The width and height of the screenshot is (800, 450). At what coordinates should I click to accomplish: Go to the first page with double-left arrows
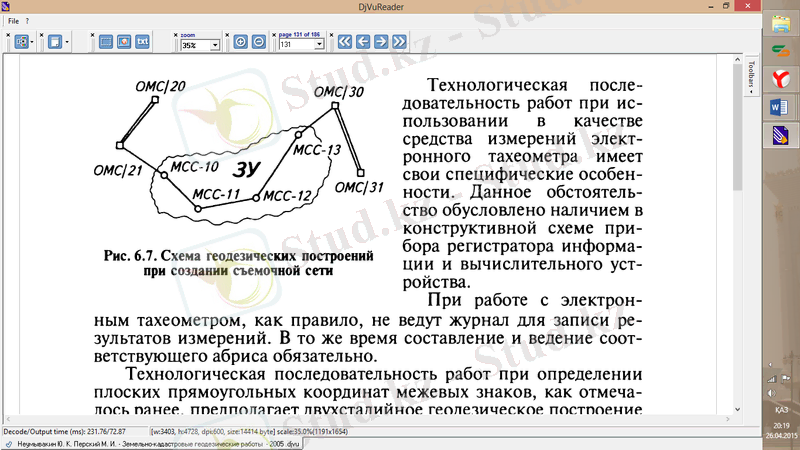click(x=345, y=42)
